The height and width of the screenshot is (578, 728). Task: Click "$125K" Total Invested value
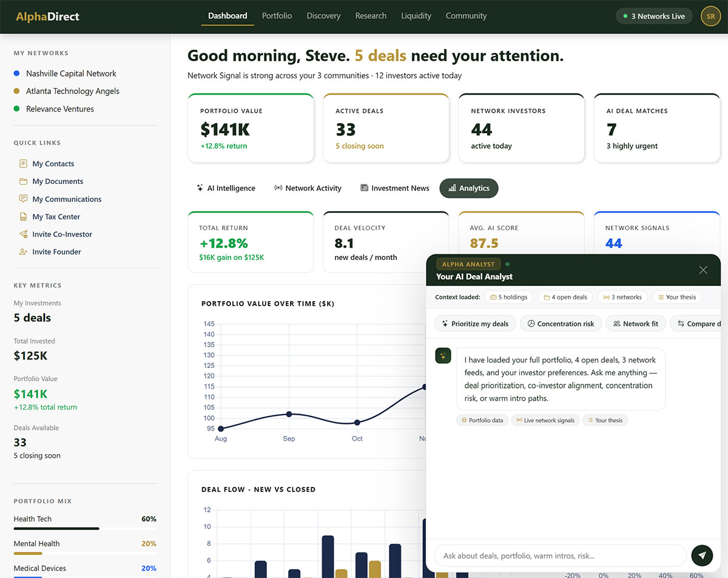[30, 356]
